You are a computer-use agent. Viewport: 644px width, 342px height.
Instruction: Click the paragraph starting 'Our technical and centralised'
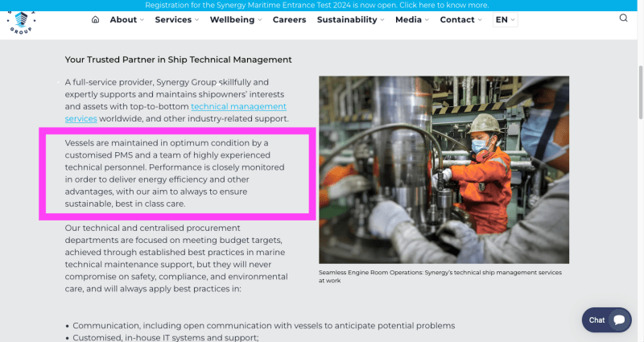pyautogui.click(x=176, y=258)
